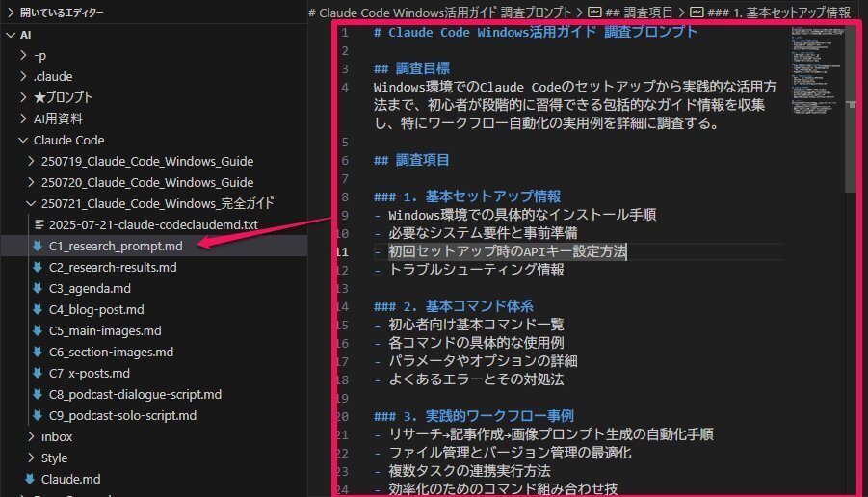The image size is (868, 497).
Task: Click line 'Windows環境での具体的なインストール手順'
Action: pos(522,215)
